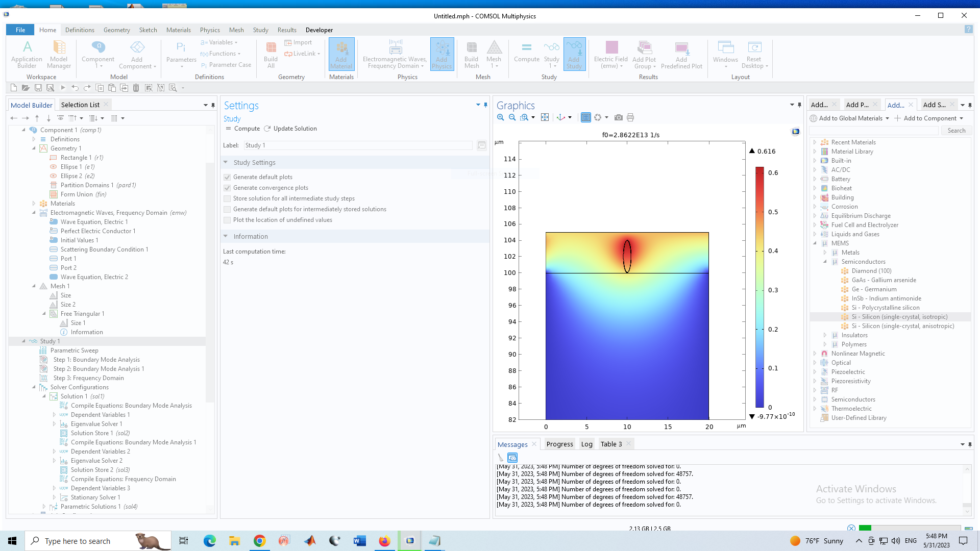Collapse the Study Settings section
The width and height of the screenshot is (980, 551).
coord(226,162)
